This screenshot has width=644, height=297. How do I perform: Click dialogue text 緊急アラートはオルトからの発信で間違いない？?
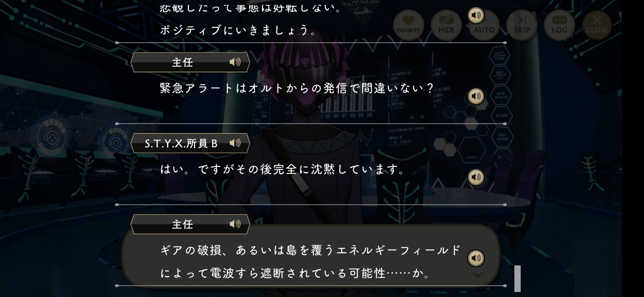(x=297, y=88)
